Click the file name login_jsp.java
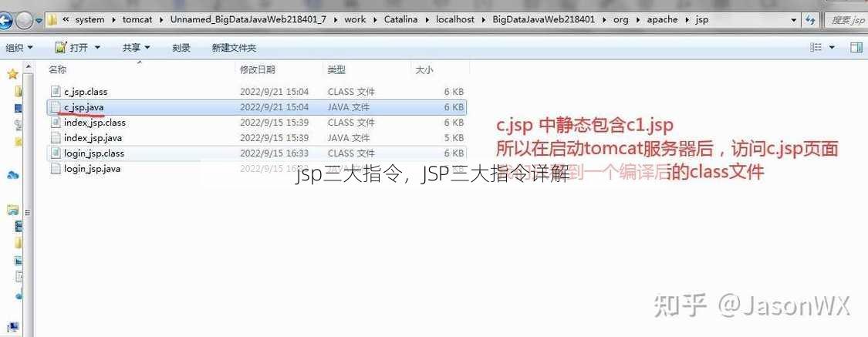This screenshot has width=868, height=337. pos(92,170)
